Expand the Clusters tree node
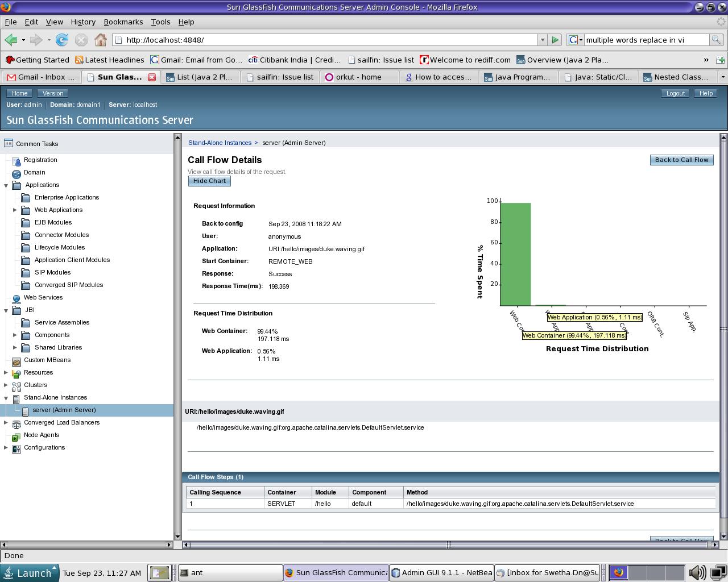This screenshot has width=728, height=582. [6, 385]
